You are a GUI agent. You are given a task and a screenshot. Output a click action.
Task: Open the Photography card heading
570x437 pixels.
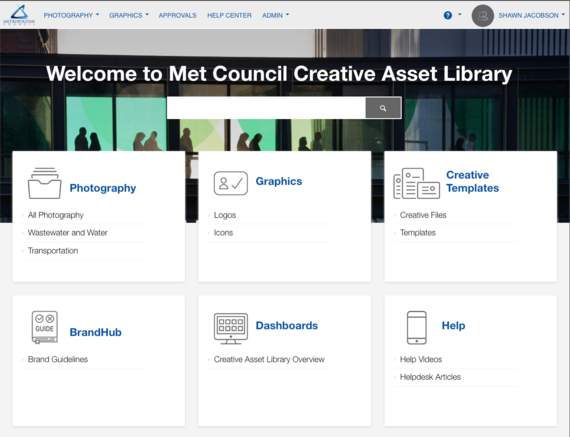coord(103,188)
